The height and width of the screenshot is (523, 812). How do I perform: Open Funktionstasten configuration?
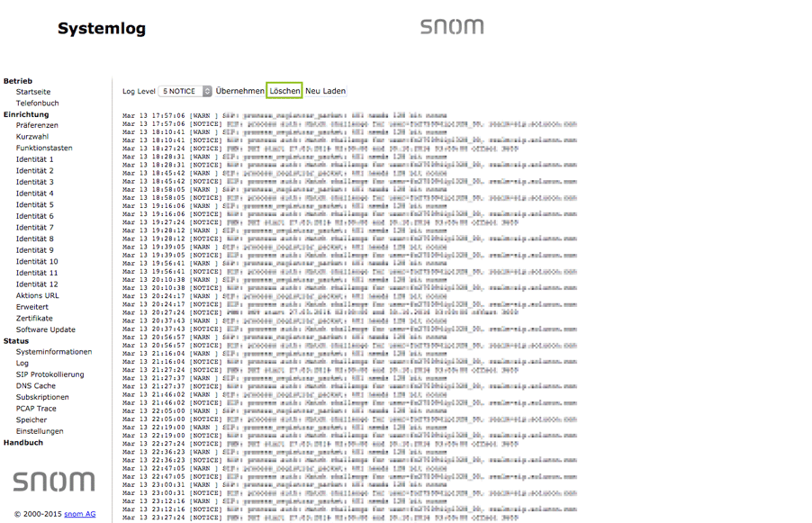44,149
